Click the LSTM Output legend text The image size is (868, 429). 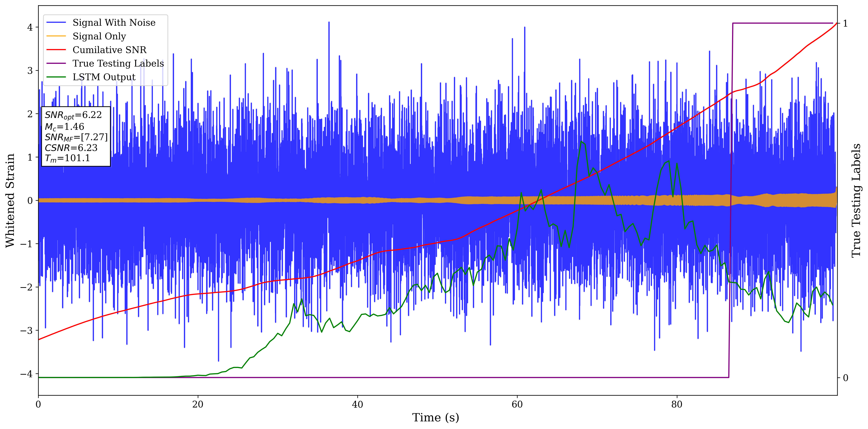point(104,77)
